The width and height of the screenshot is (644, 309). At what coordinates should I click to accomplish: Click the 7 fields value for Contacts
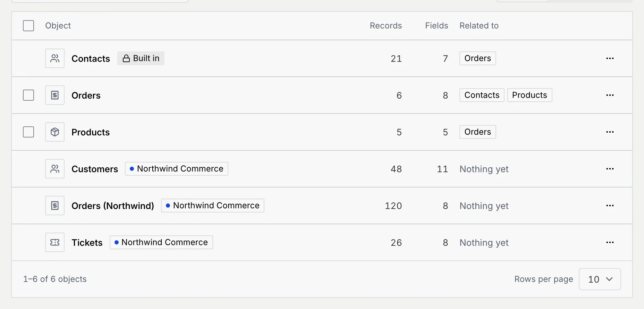point(446,59)
